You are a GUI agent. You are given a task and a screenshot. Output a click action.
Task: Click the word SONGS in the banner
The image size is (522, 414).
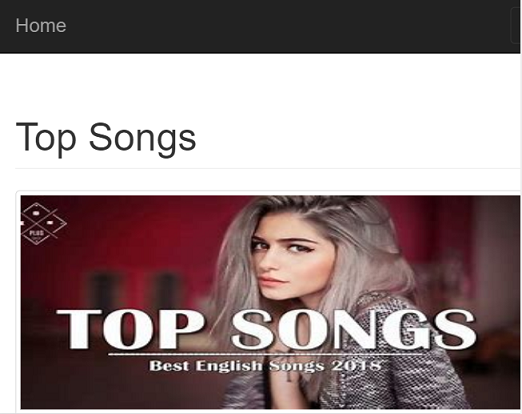[354, 329]
